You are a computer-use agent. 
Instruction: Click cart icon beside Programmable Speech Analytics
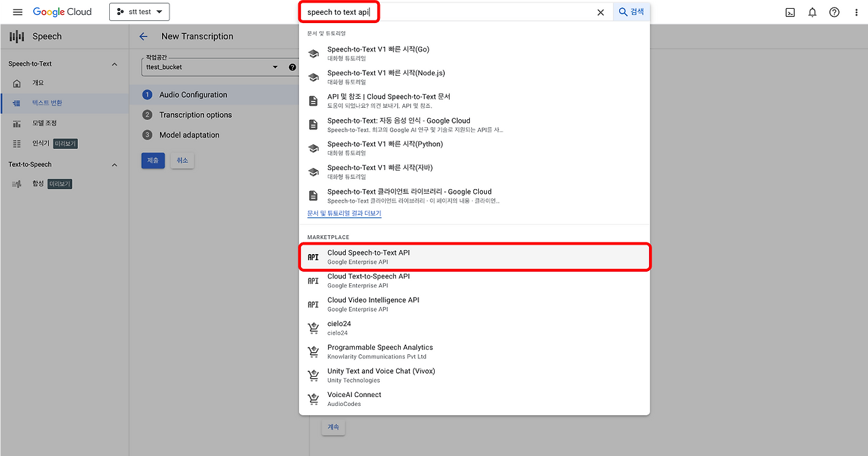click(x=313, y=352)
